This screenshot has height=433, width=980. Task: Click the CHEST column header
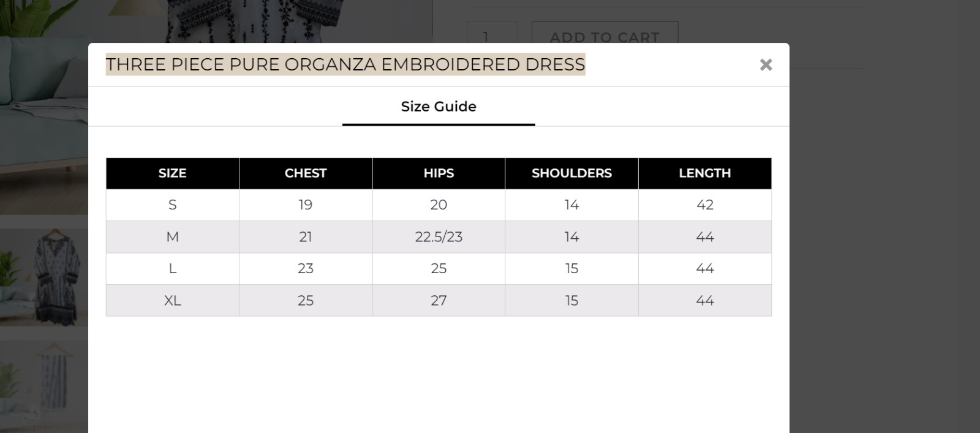(x=306, y=173)
